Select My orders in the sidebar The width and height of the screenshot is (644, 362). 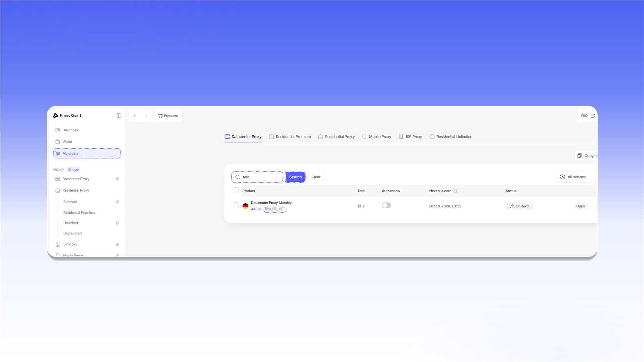(87, 154)
